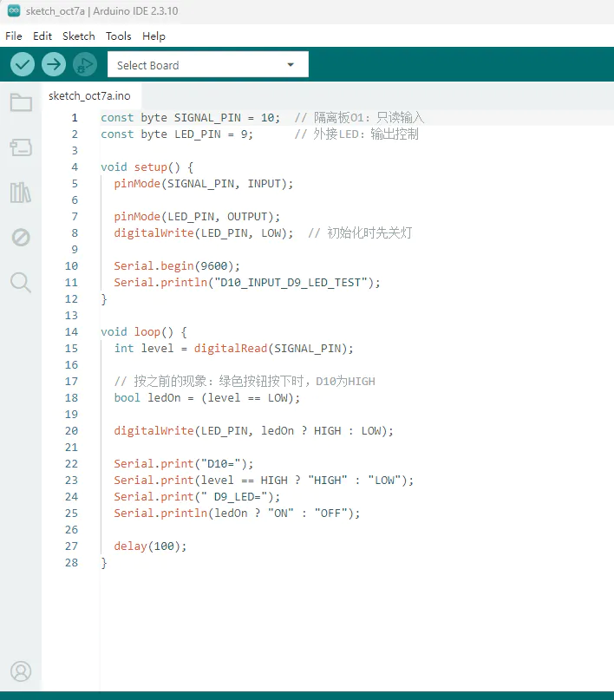Open the Boards Manager sidebar icon
Image resolution: width=614 pixels, height=700 pixels.
[21, 147]
